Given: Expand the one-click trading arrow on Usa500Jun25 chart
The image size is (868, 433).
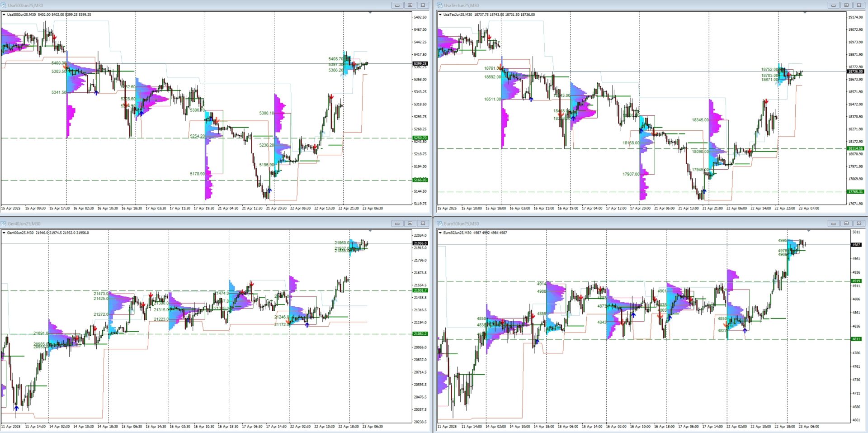Looking at the screenshot, I should click(4, 14).
